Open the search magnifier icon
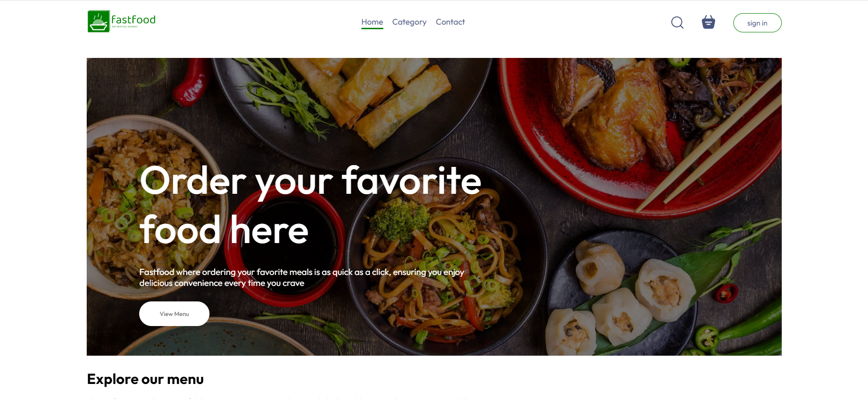 [x=677, y=22]
